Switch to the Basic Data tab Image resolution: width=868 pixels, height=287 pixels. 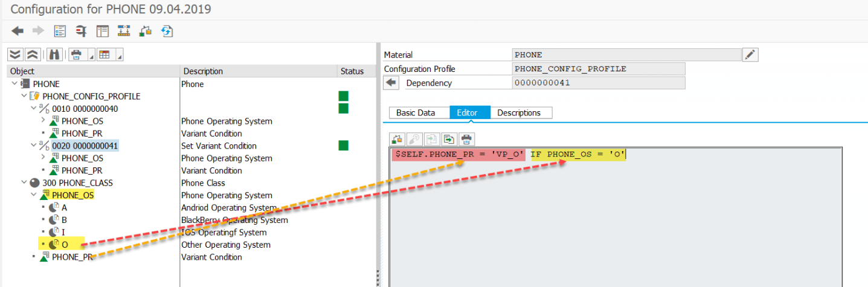coord(416,113)
